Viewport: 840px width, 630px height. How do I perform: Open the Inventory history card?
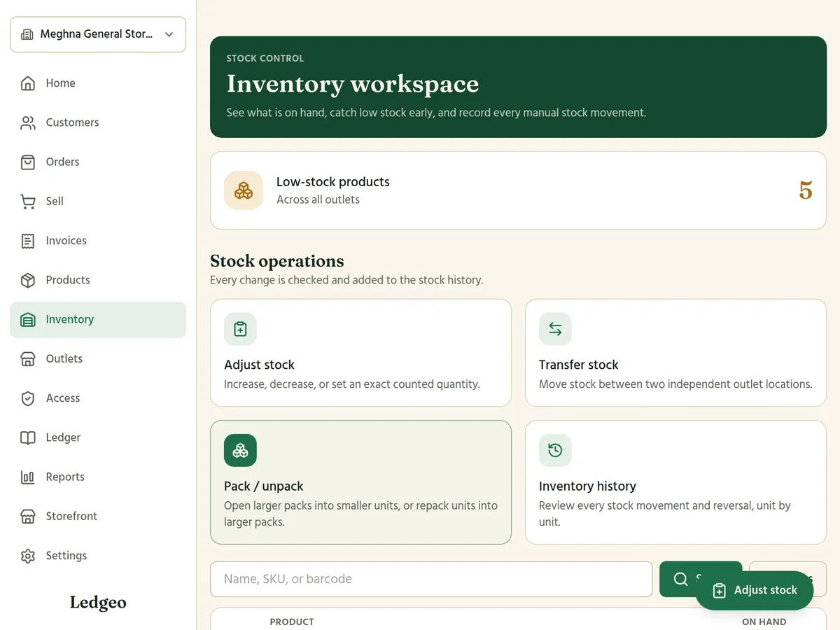click(675, 482)
